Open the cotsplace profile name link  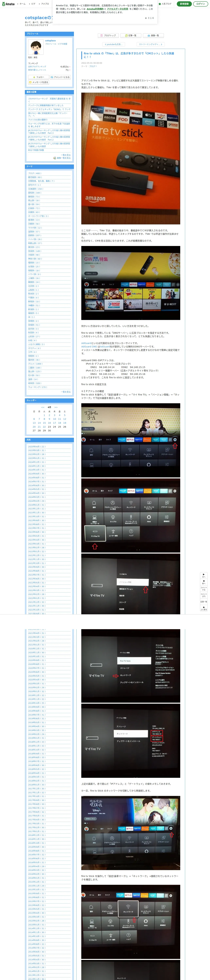click(x=50, y=41)
